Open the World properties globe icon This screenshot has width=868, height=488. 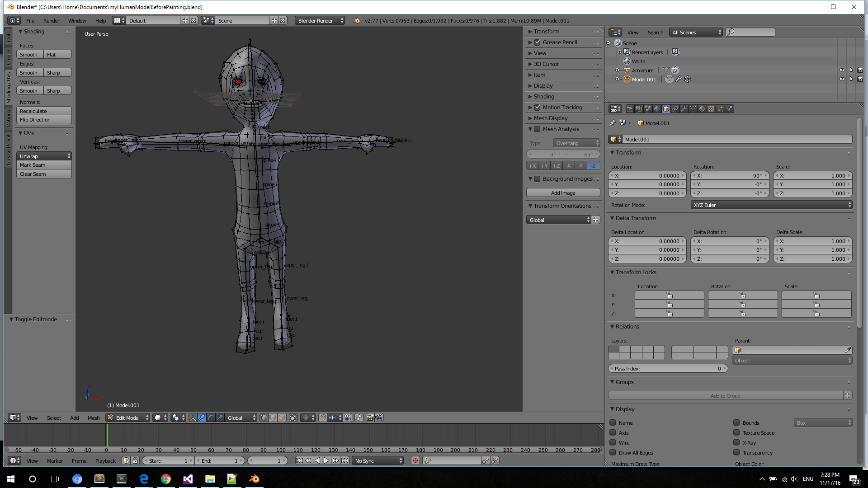click(x=657, y=109)
